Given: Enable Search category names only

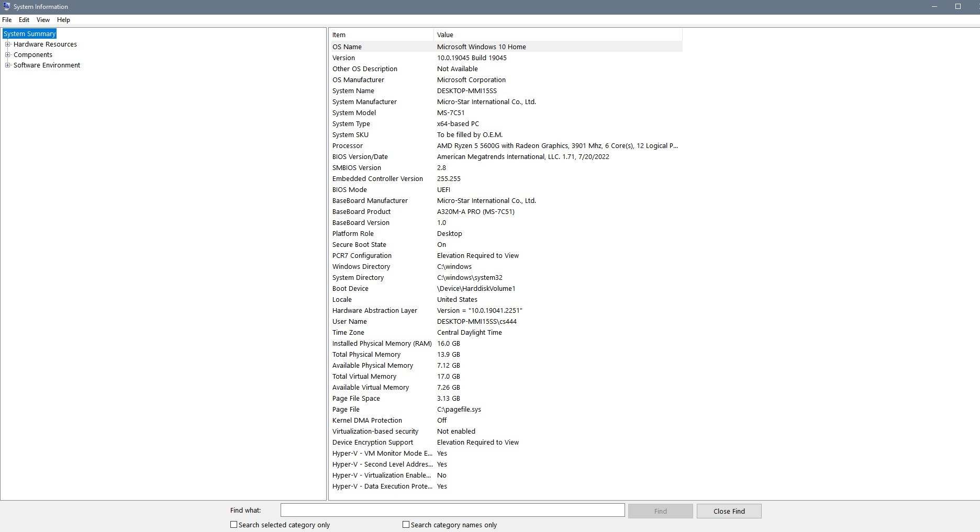Looking at the screenshot, I should pos(405,524).
